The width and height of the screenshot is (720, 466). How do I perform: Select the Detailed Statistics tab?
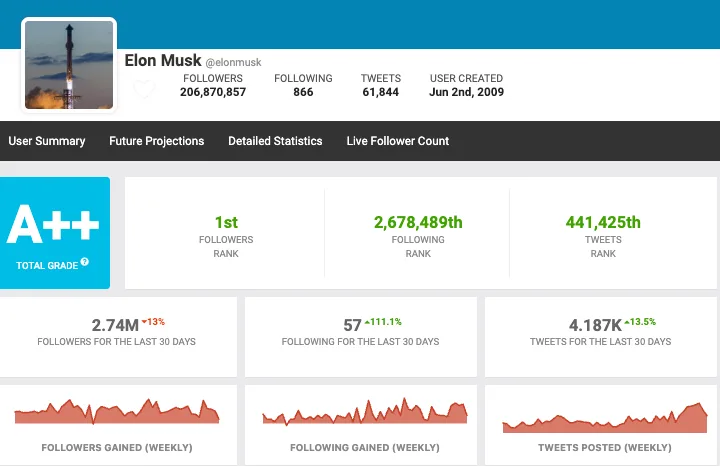pyautogui.click(x=275, y=141)
